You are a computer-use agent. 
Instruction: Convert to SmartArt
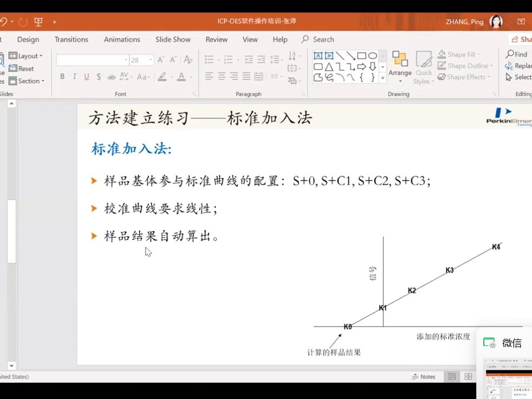pos(292,81)
